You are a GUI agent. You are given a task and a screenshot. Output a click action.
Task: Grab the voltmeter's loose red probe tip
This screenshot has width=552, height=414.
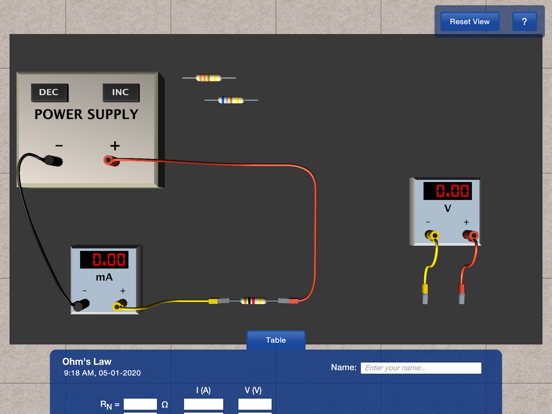[462, 294]
